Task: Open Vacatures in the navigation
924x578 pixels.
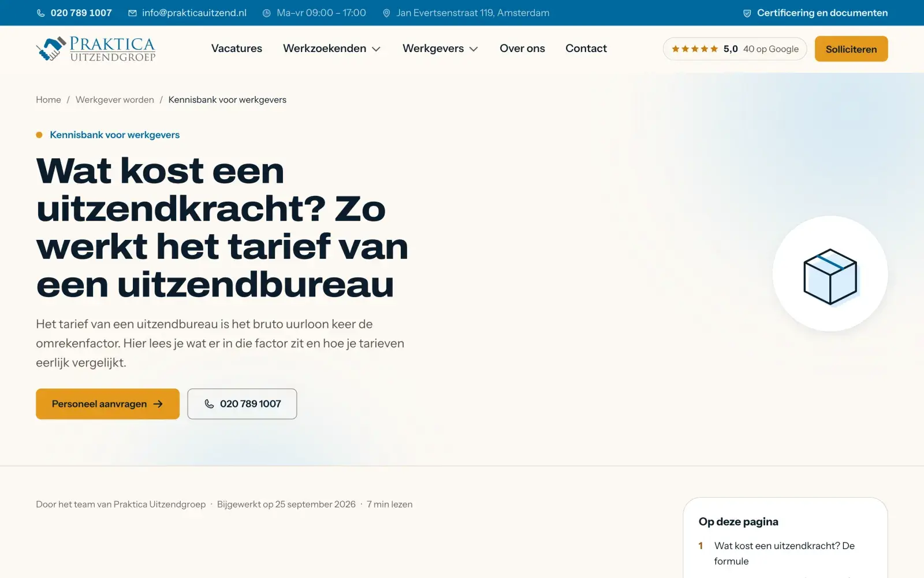Action: (237, 49)
